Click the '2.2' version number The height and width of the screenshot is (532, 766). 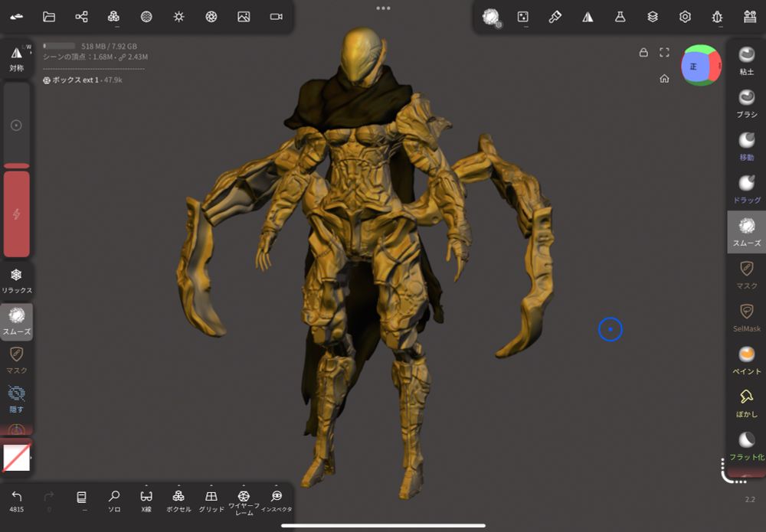point(750,499)
